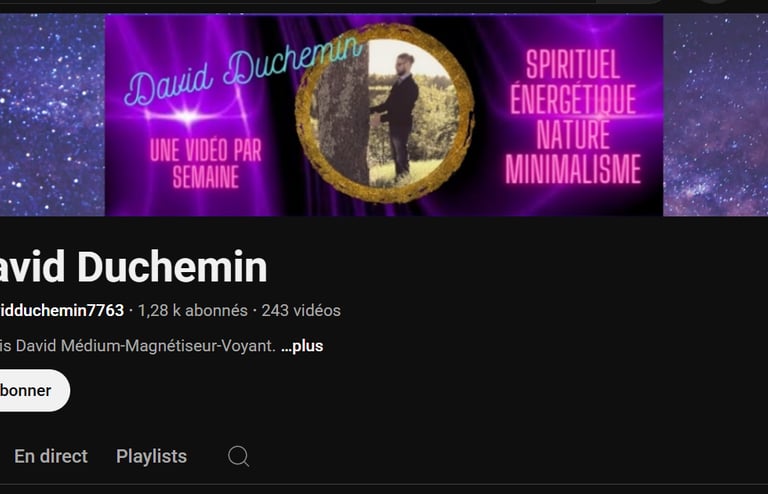This screenshot has height=494, width=768.
Task: Click the starry galaxy area left of banner
Action: (52, 115)
